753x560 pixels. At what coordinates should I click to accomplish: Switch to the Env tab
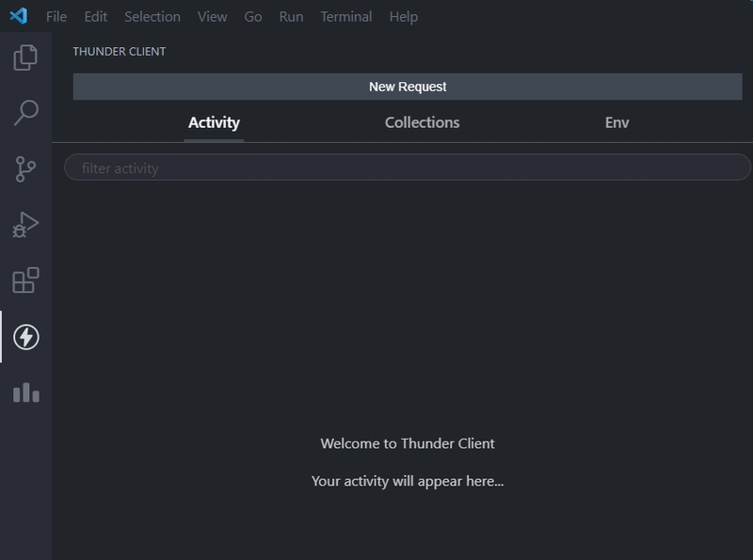[x=617, y=123]
